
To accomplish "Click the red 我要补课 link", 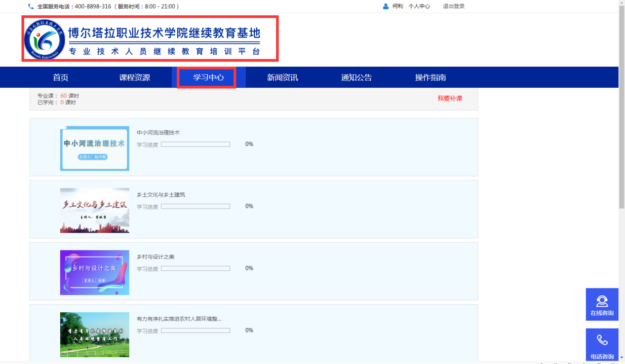I will click(x=450, y=98).
